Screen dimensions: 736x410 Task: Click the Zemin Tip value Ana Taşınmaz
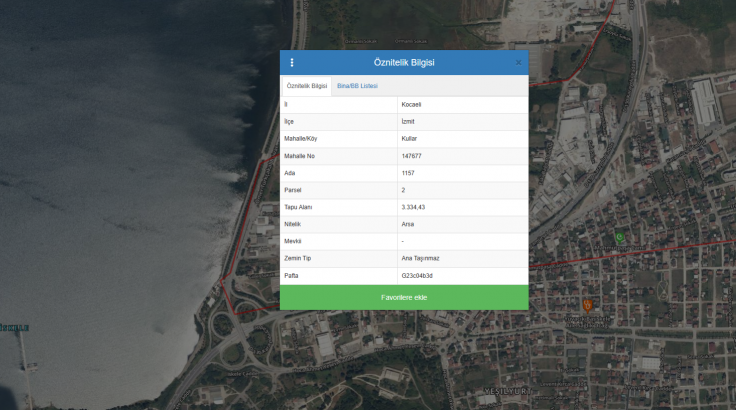(419, 258)
